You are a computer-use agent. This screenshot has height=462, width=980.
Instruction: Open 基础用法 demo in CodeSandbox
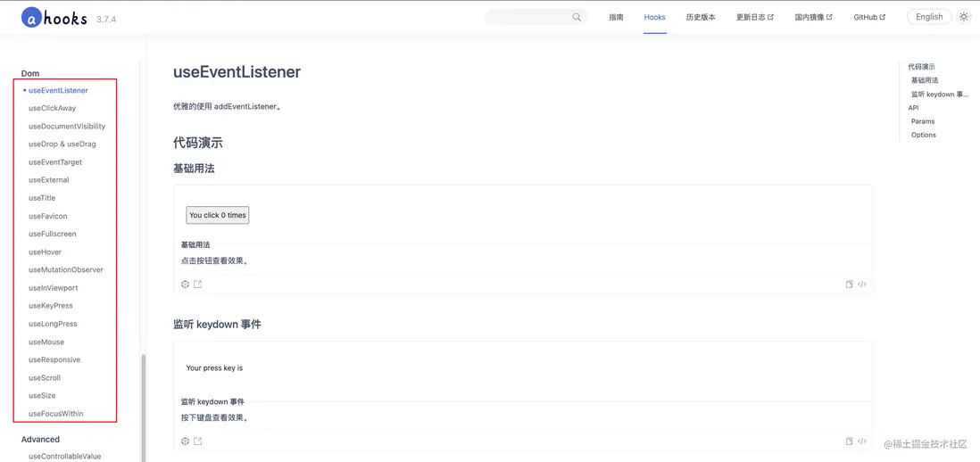point(185,285)
